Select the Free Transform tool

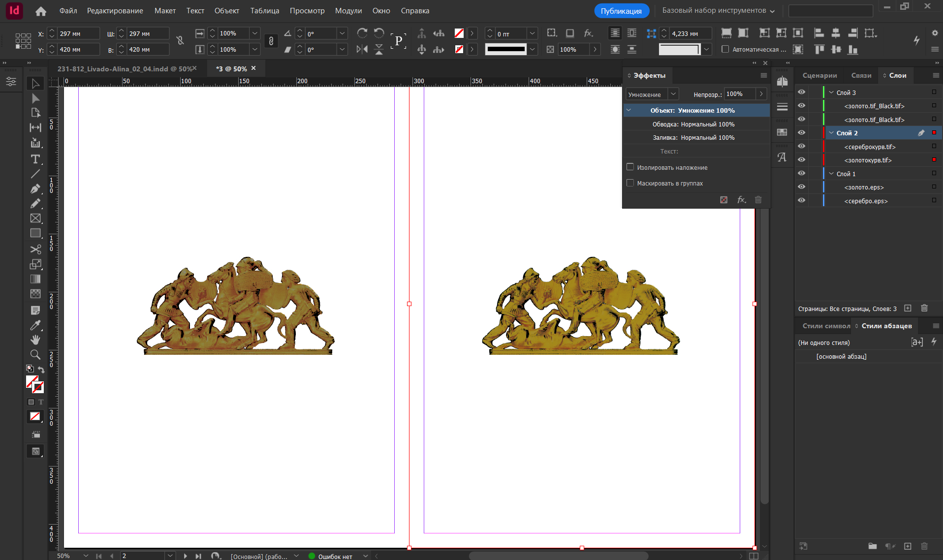[x=35, y=264]
